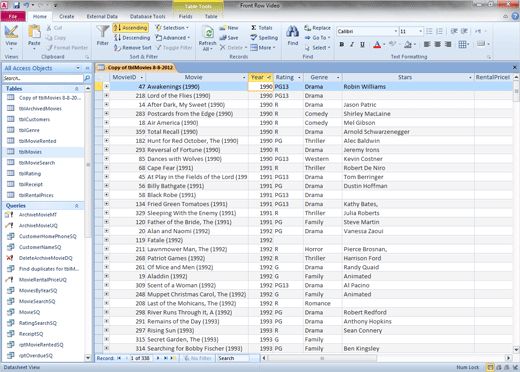Open the Select menu in Find group
This screenshot has width=520, height=372.
[x=317, y=48]
